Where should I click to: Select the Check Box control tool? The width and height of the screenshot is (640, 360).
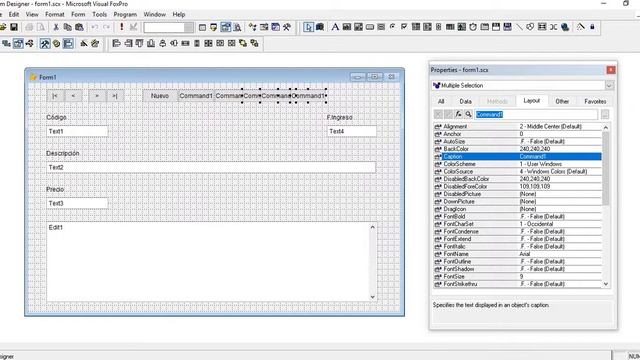(x=404, y=27)
